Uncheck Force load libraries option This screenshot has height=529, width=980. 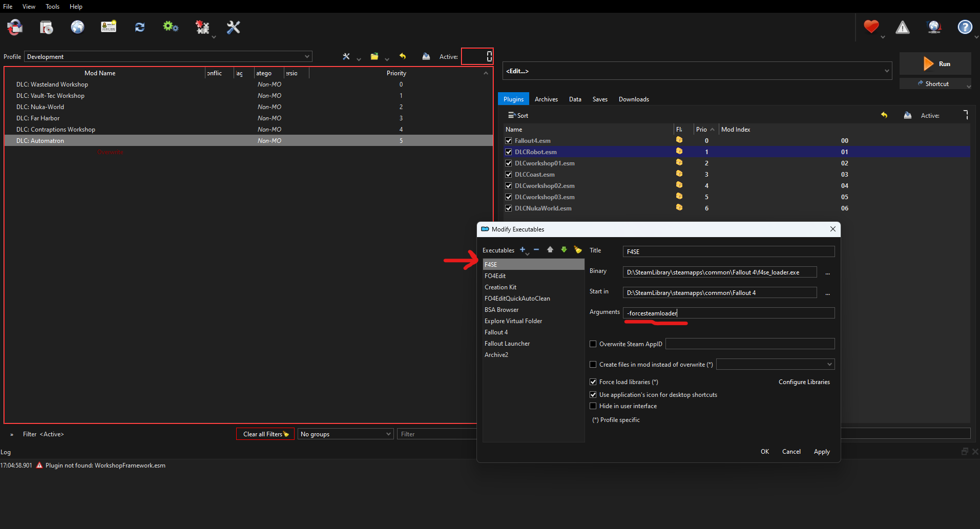tap(593, 382)
